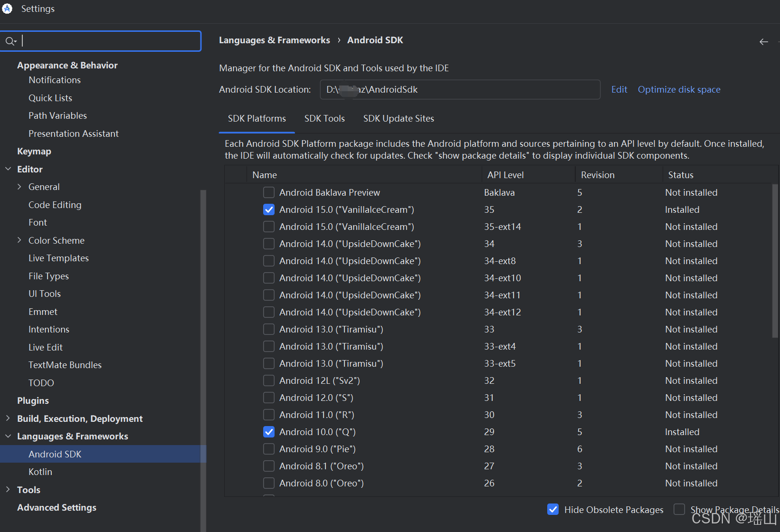
Task: Focus the settings search field
Action: point(101,41)
